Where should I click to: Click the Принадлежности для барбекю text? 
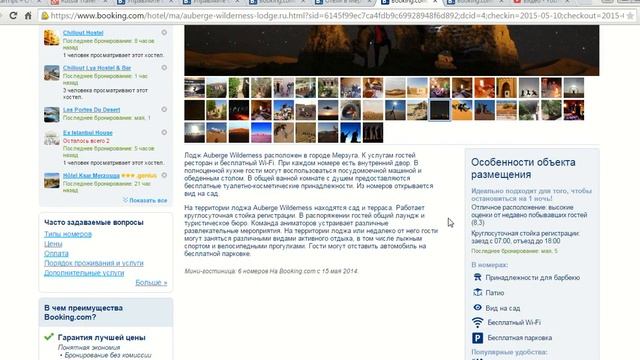click(533, 278)
